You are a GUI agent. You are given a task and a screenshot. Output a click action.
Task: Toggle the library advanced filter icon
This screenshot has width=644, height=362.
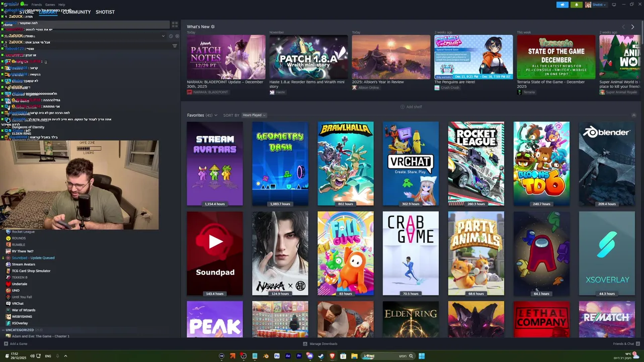click(x=175, y=46)
